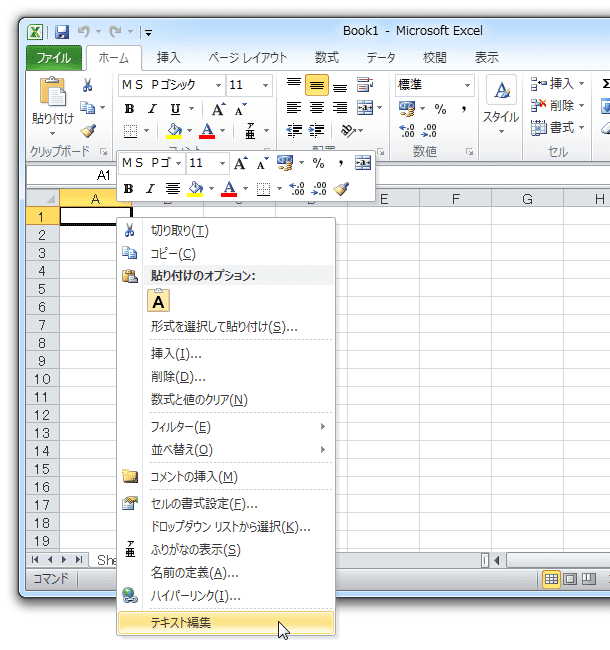Switch to the ページ レイアウト tab
610x650 pixels.
pos(247,58)
